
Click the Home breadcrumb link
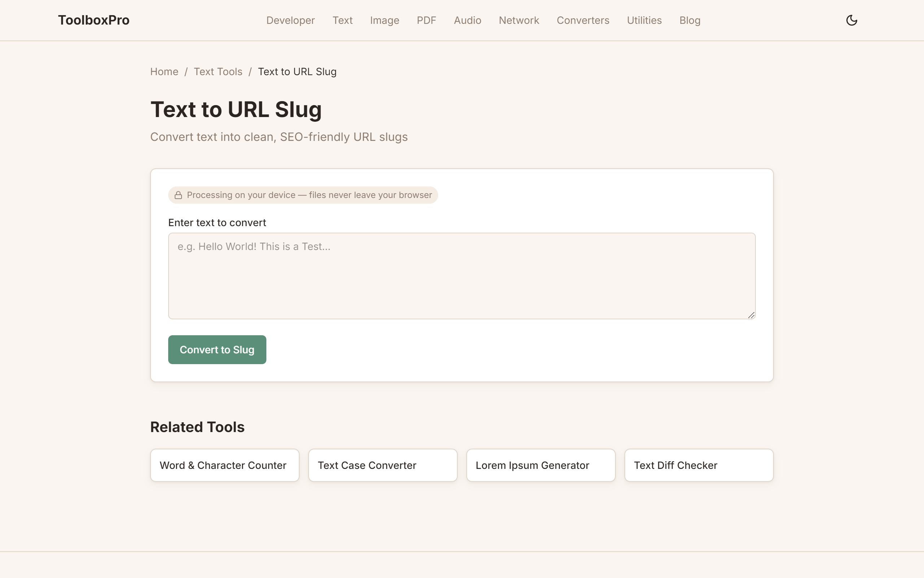164,72
